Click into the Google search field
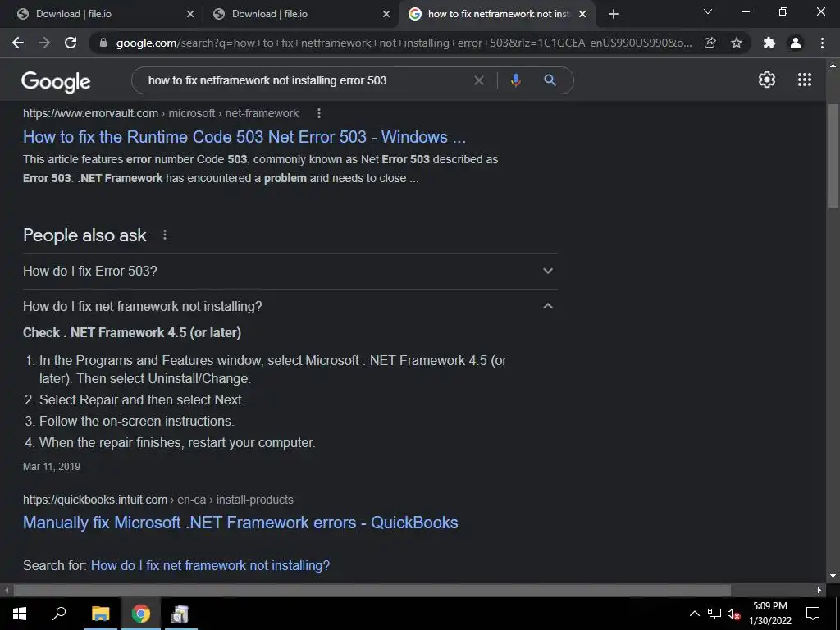 tap(308, 80)
